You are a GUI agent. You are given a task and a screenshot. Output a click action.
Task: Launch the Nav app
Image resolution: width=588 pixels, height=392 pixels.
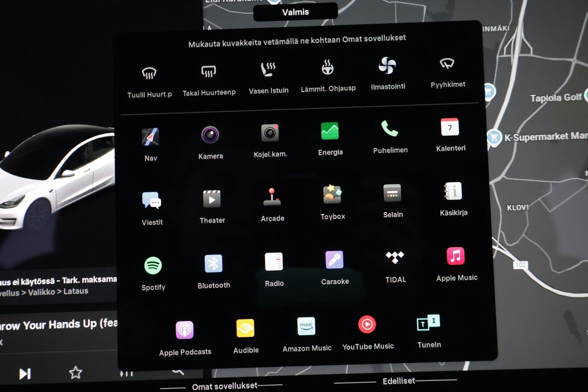150,137
